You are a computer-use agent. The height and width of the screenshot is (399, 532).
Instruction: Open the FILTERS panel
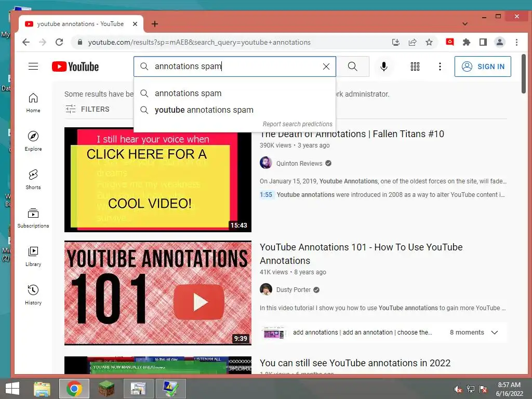87,109
